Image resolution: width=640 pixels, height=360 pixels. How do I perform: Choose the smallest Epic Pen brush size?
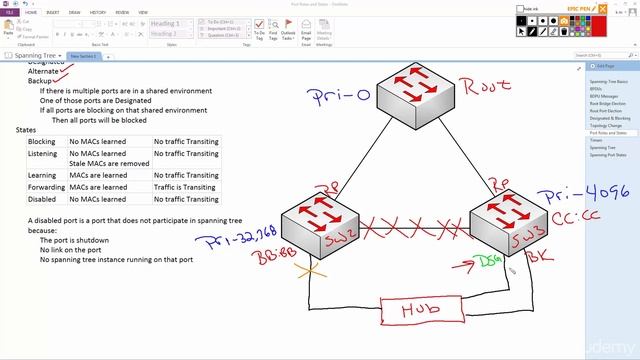[521, 21]
